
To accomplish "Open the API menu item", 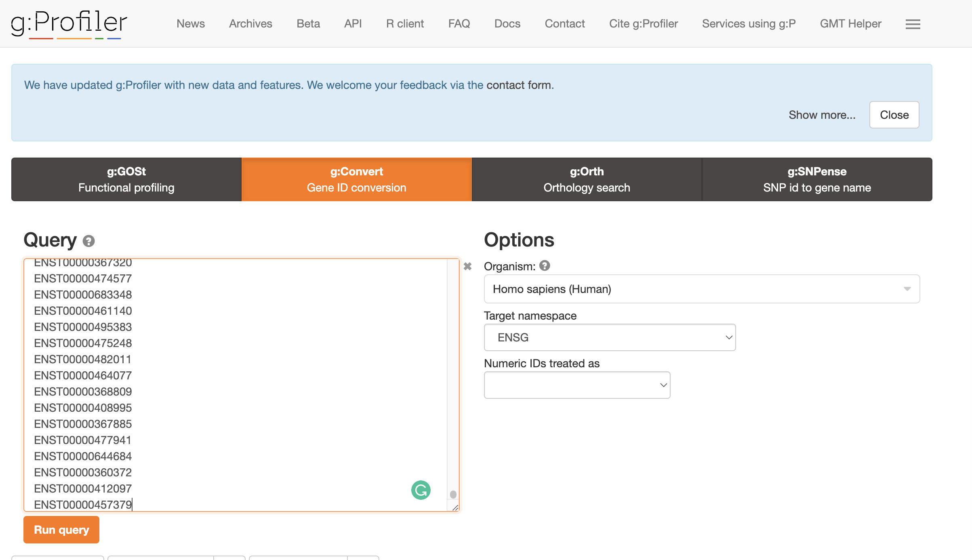I will 353,24.
